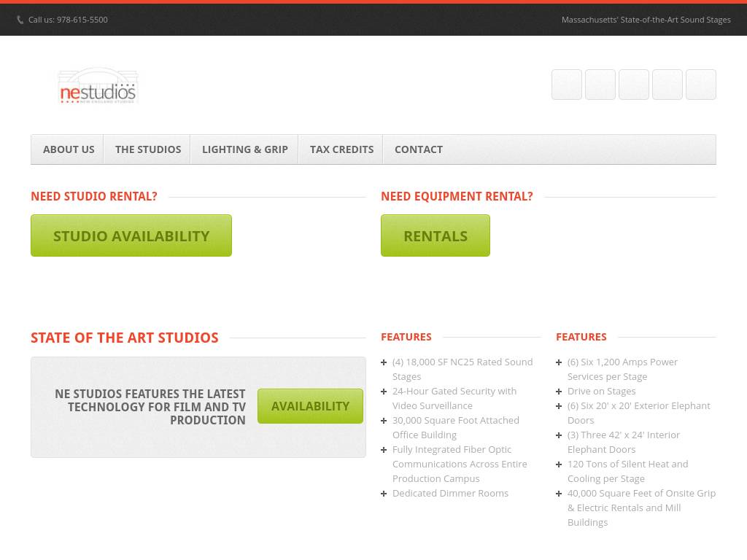The width and height of the screenshot is (747, 560).
Task: Click the second social icon box from left
Action: point(600,85)
